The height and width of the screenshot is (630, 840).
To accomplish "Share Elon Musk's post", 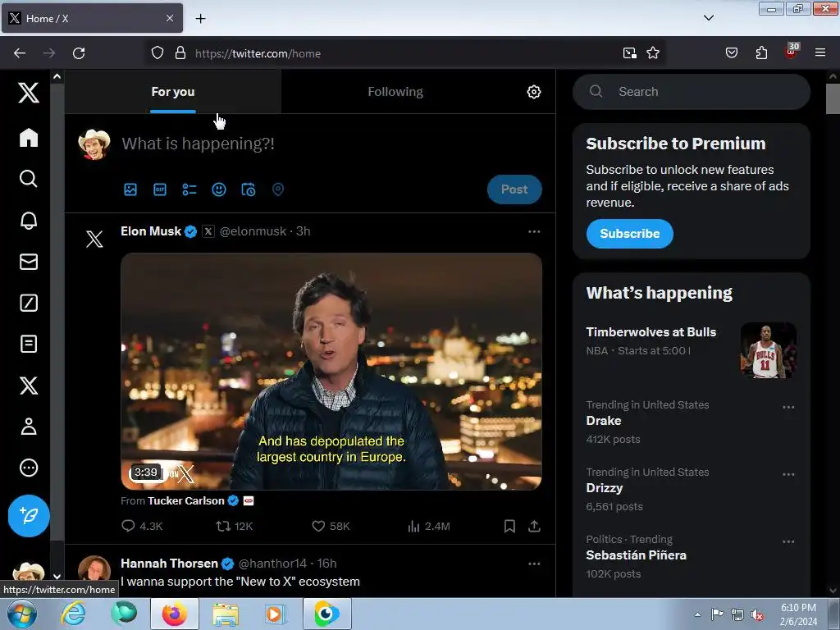I will pos(534,526).
